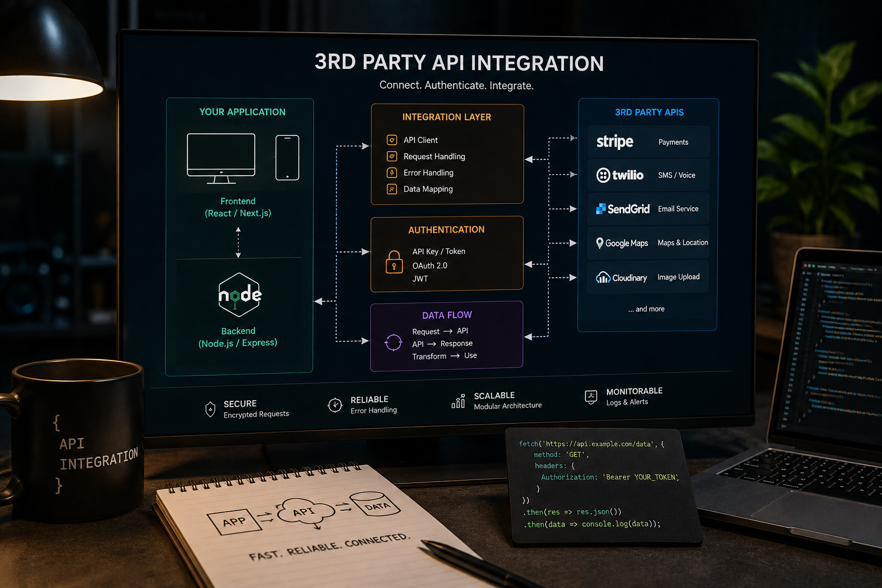
Task: Select the Monitorable logs icon
Action: coord(591,397)
